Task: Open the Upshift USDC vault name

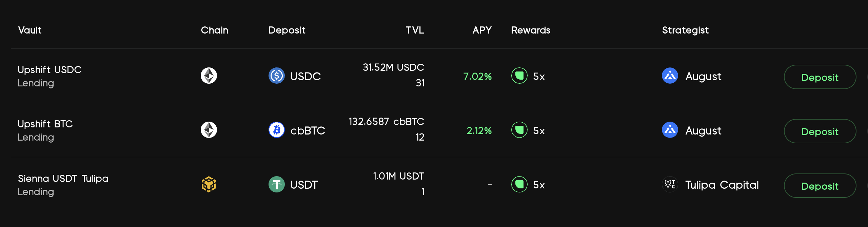Action: pyautogui.click(x=50, y=70)
